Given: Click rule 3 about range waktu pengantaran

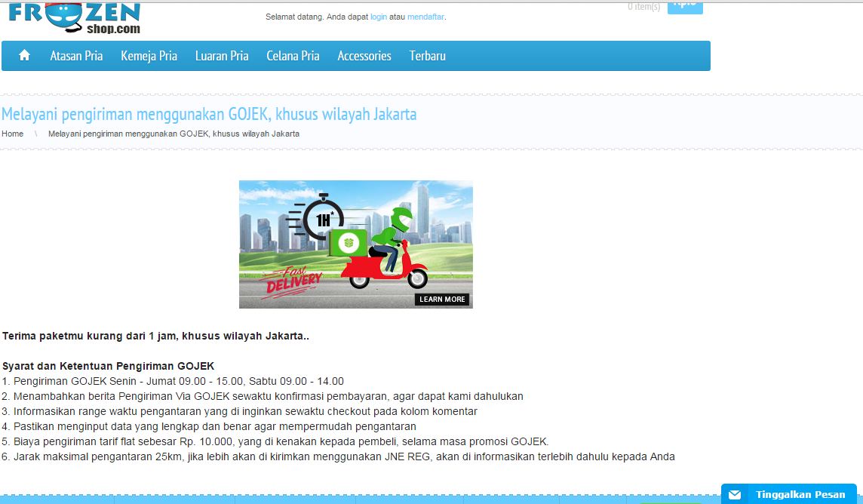Looking at the screenshot, I should (x=239, y=411).
